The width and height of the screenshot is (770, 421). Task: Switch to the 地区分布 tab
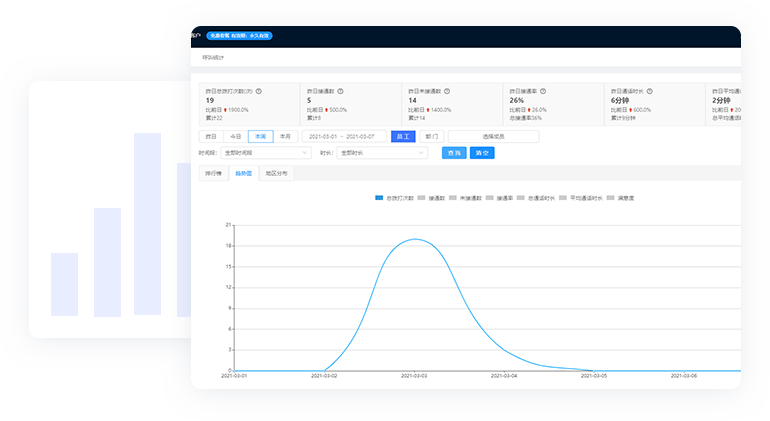point(276,173)
